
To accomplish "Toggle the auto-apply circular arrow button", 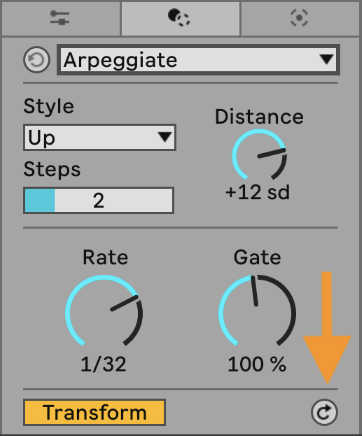I will tap(324, 413).
